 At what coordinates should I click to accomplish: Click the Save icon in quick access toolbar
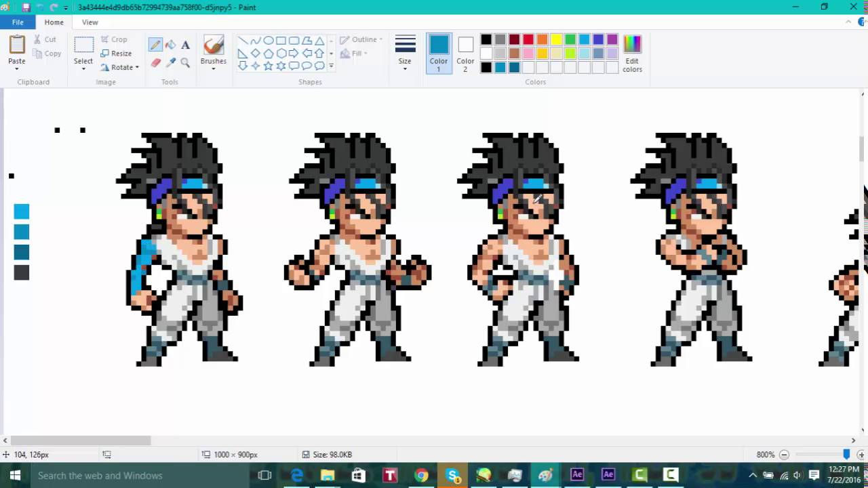(26, 7)
